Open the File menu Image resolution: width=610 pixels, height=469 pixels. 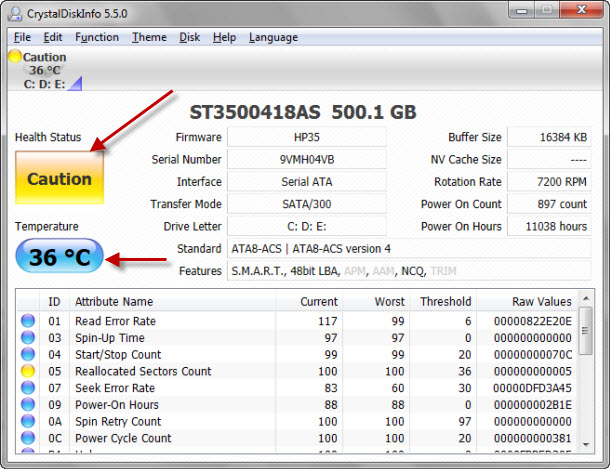pyautogui.click(x=22, y=37)
